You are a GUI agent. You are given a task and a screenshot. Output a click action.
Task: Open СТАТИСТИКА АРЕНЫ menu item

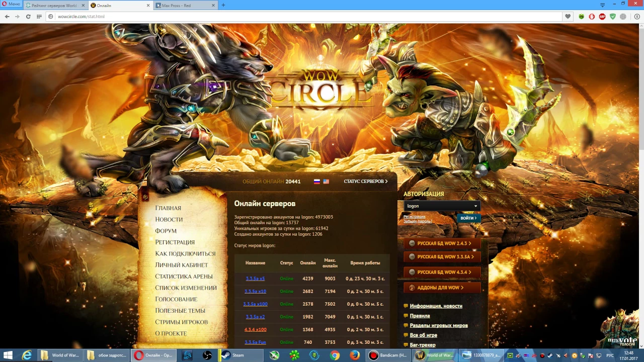tap(184, 277)
